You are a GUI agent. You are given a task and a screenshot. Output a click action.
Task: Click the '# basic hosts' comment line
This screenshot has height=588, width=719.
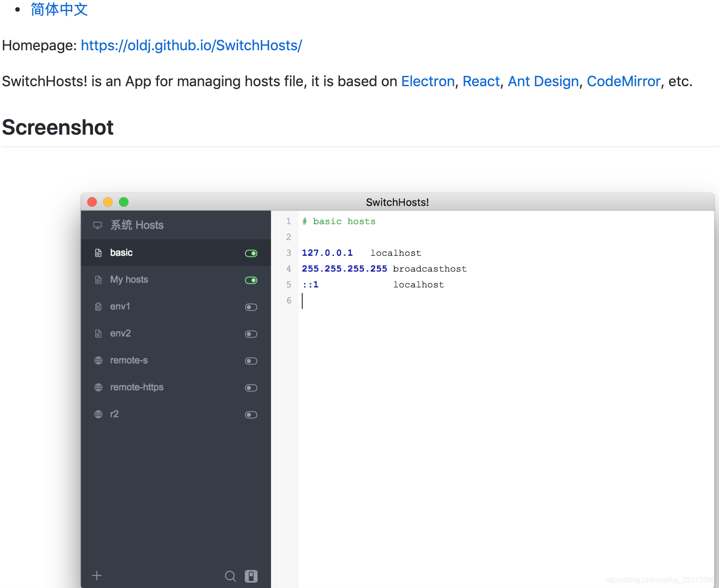(x=339, y=221)
